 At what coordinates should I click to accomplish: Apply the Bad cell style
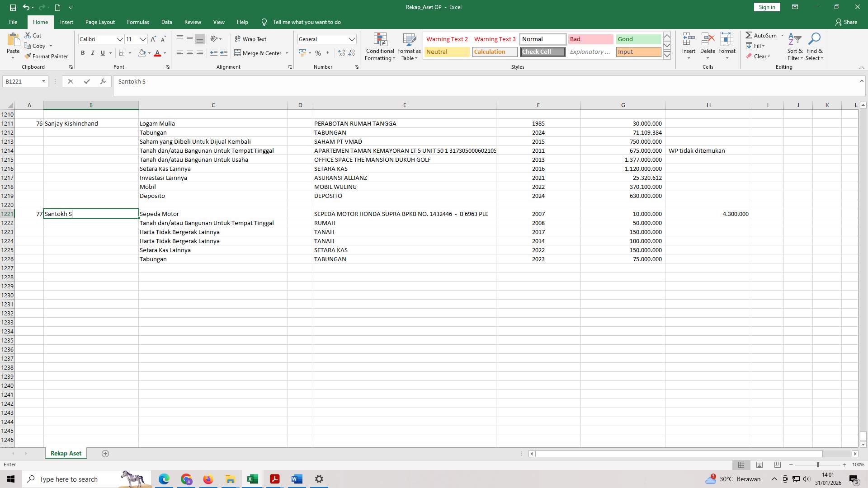point(590,39)
